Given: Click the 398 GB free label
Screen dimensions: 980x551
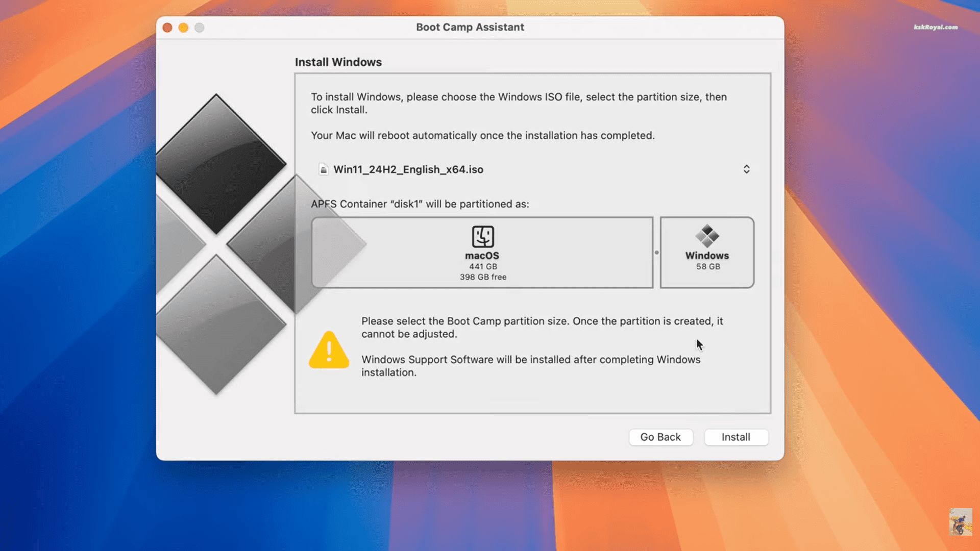Looking at the screenshot, I should [x=483, y=277].
